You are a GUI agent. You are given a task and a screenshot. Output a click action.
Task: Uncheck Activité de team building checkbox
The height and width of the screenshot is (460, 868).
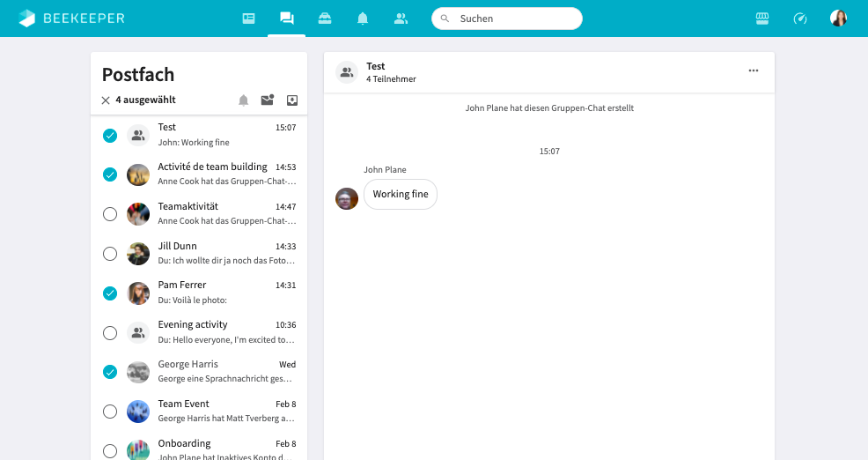pos(110,174)
